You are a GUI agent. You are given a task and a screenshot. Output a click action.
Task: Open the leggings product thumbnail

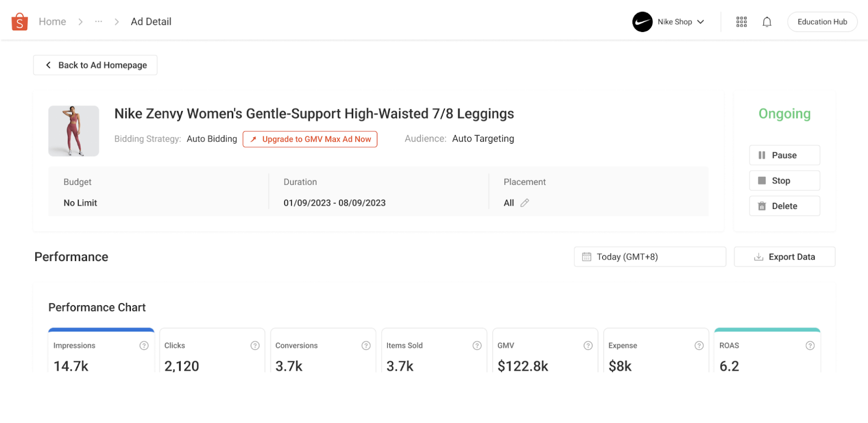pos(74,131)
